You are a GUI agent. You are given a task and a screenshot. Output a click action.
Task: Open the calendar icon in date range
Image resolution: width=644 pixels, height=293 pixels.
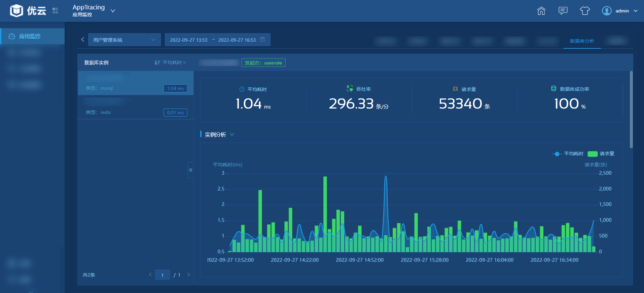(263, 40)
